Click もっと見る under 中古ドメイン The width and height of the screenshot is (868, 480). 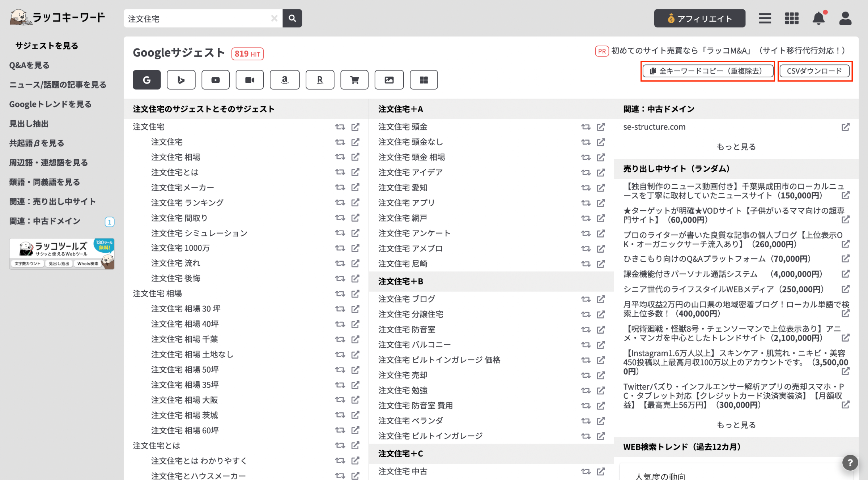point(736,147)
